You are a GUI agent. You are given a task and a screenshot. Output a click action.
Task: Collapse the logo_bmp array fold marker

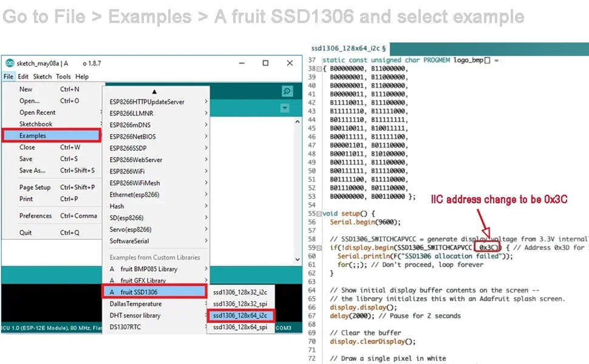(319, 69)
